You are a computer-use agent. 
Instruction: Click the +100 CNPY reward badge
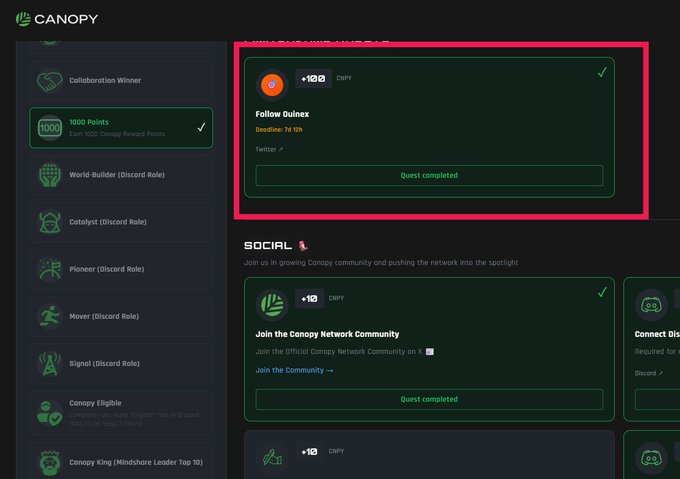[313, 78]
